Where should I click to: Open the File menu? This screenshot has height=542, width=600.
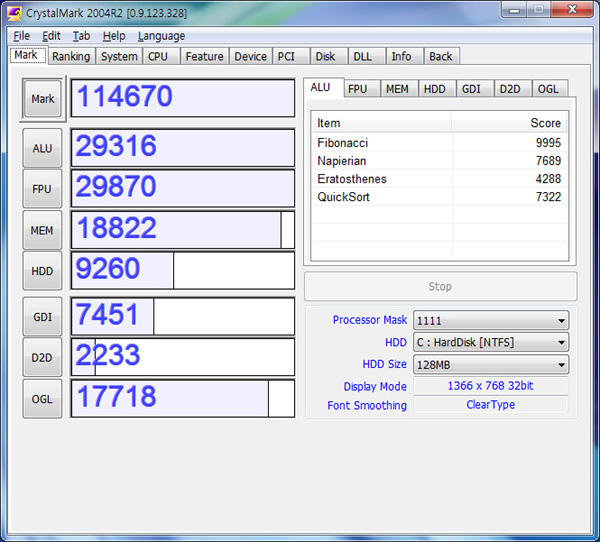pyautogui.click(x=21, y=36)
